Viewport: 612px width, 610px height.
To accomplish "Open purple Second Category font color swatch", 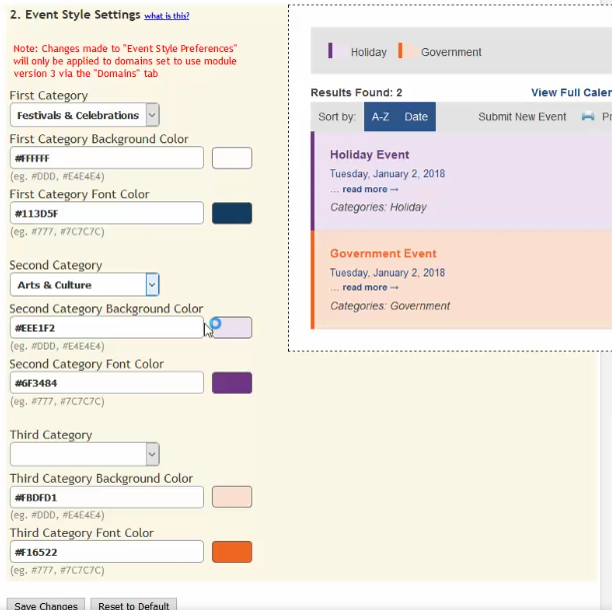I will pos(232,383).
